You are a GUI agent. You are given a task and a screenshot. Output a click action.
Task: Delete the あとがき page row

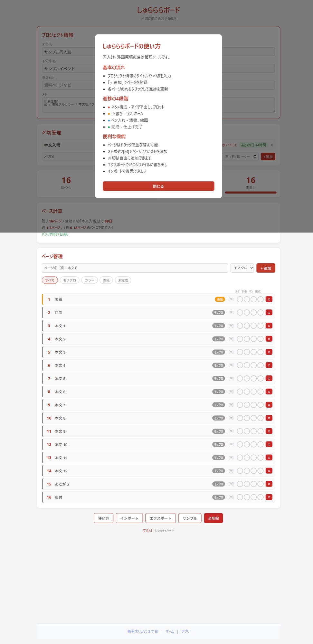pyautogui.click(x=269, y=484)
